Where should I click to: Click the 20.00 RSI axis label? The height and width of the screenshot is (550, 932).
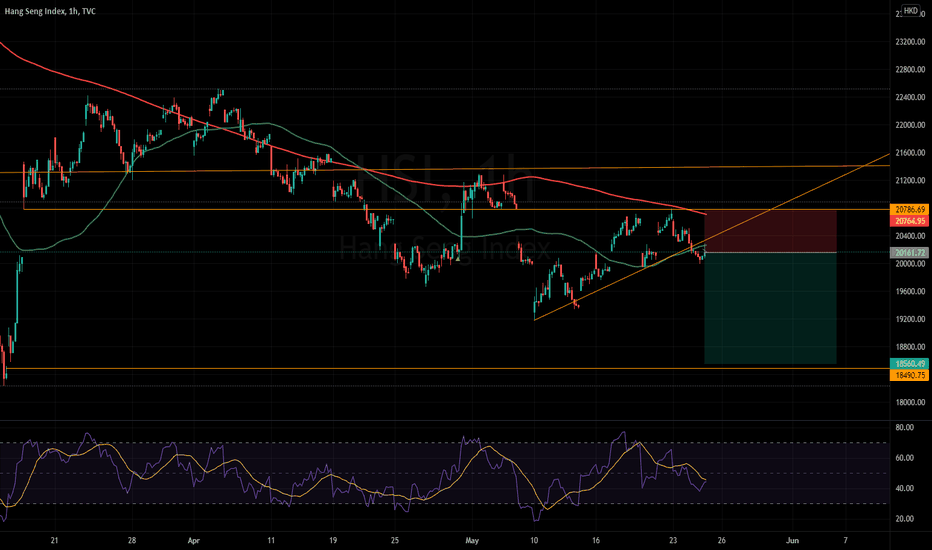905,518
